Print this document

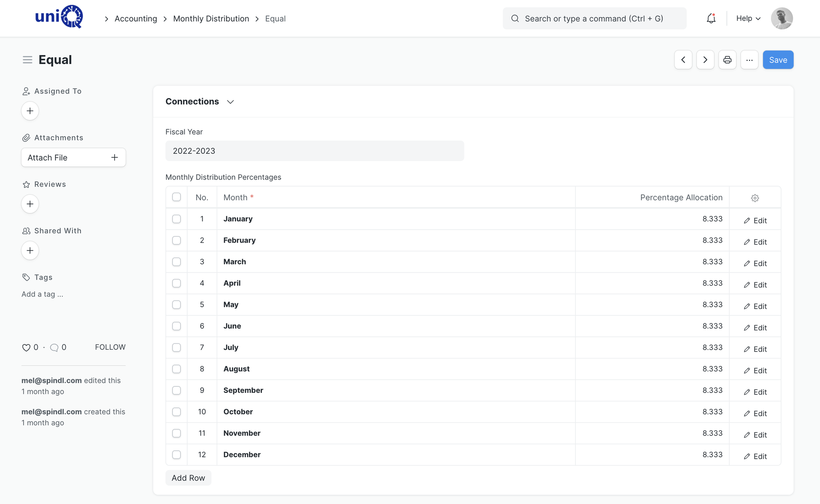point(727,60)
